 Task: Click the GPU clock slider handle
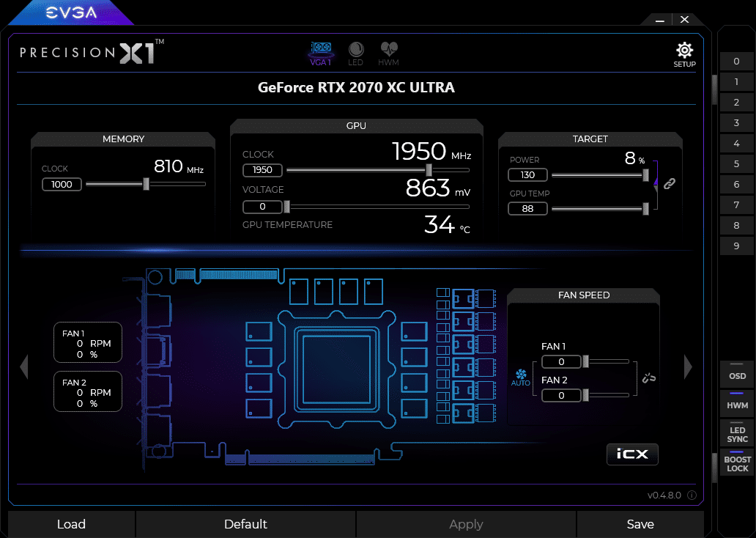tap(429, 170)
